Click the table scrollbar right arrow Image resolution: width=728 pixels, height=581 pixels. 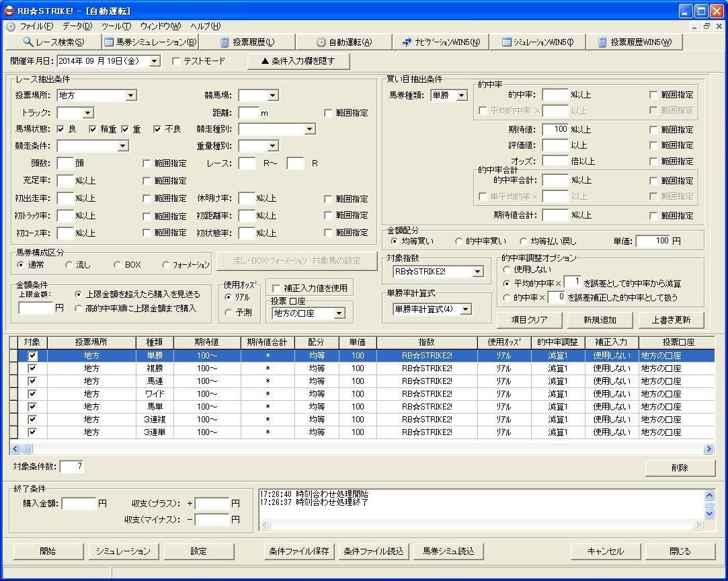[709, 449]
